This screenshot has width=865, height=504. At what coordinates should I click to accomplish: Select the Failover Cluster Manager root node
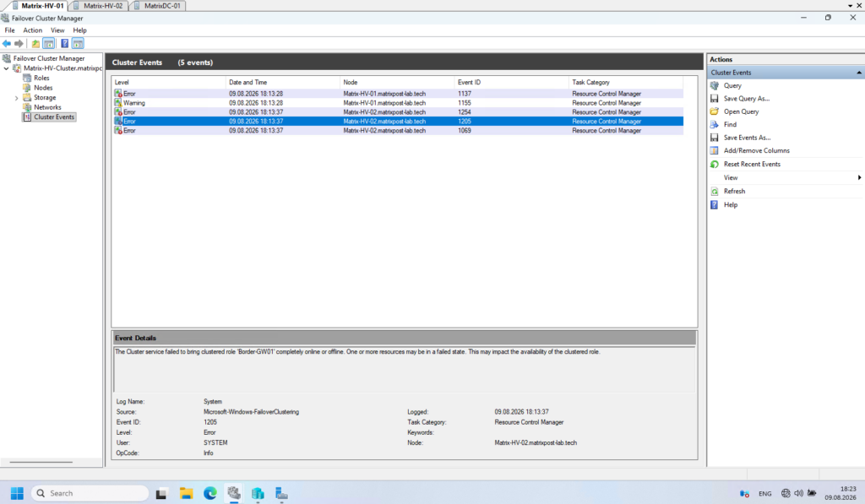click(48, 58)
